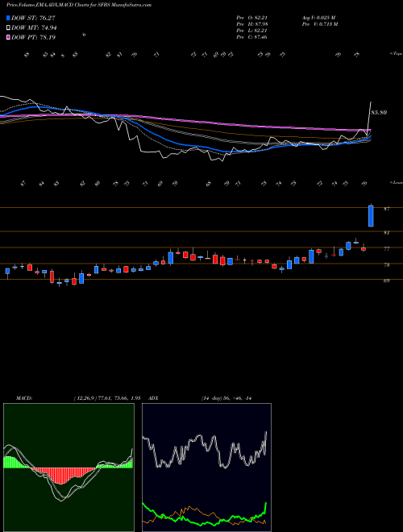Click the 69 price axis label
Image resolution: width=403 pixels, height=532 pixels.
click(x=386, y=281)
